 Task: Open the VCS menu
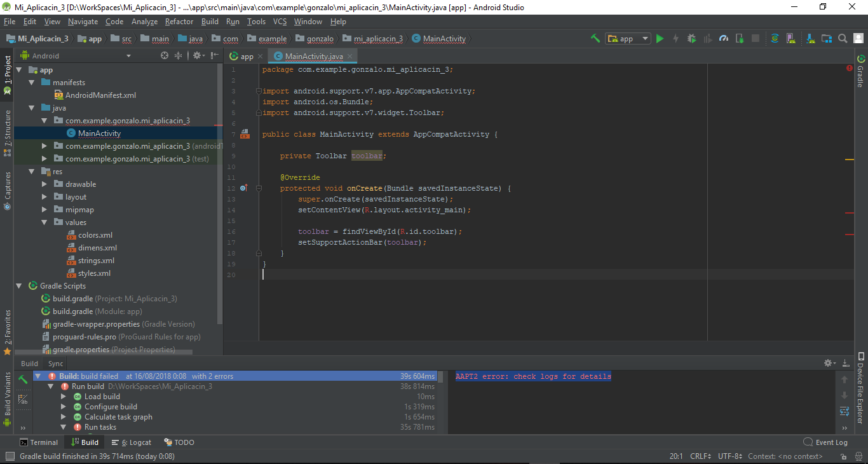point(280,22)
